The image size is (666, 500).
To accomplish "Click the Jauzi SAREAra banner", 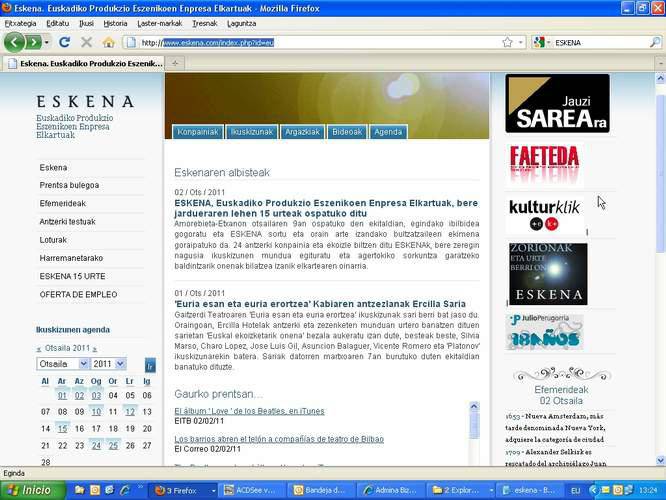I will [557, 103].
